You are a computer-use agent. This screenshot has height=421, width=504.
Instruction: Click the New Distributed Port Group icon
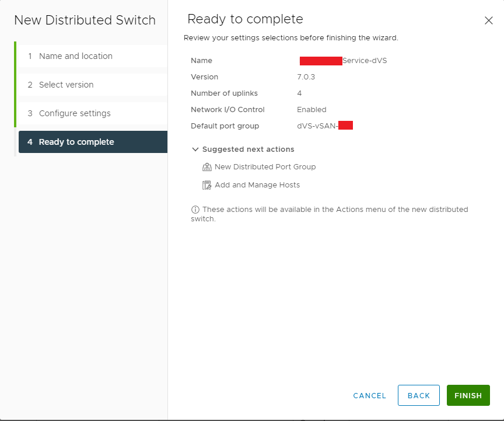coord(206,167)
